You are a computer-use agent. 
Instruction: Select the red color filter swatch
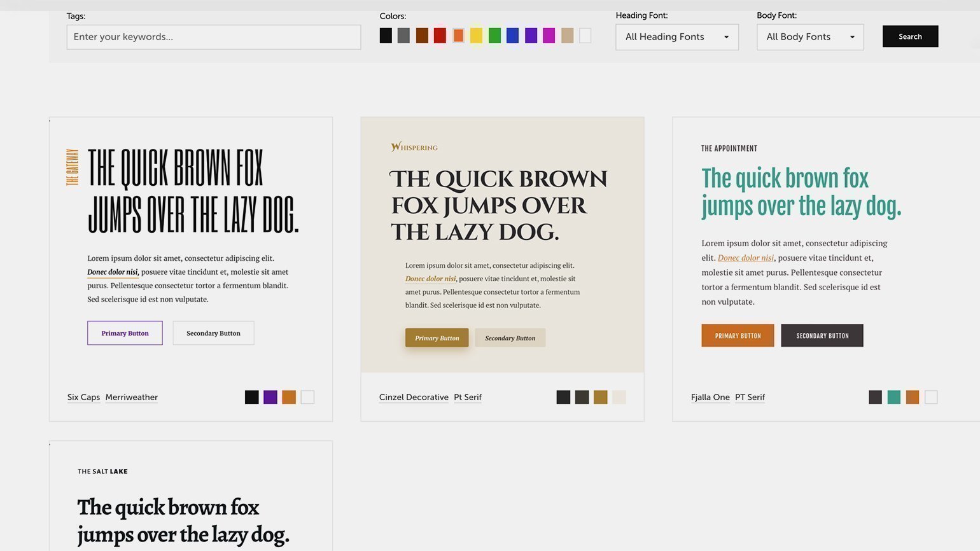tap(440, 36)
